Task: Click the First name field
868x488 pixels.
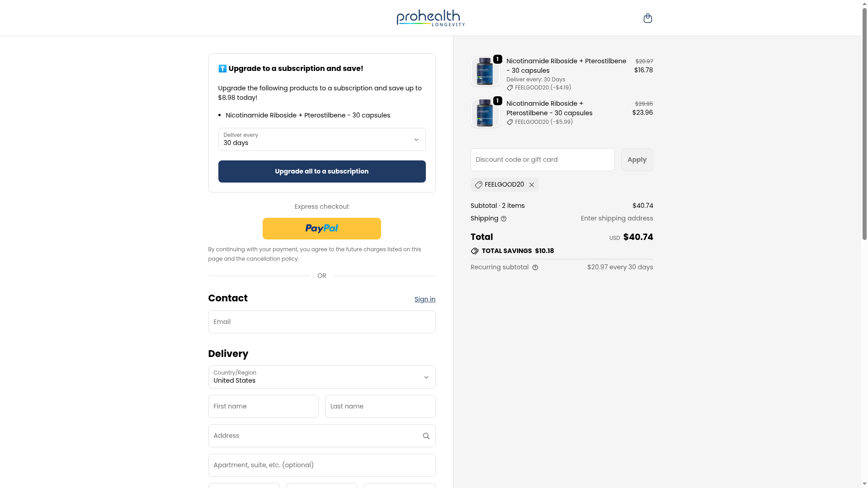Action: 263,407
